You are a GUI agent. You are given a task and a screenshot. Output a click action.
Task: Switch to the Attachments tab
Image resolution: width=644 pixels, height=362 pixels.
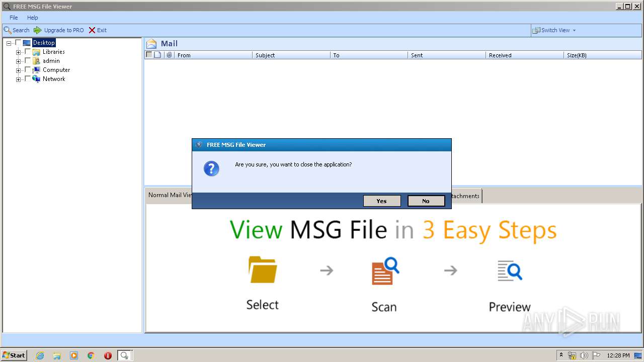(466, 196)
